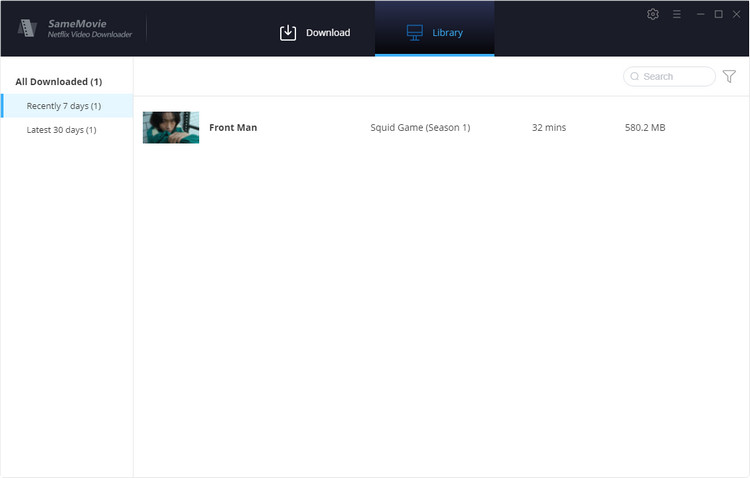Click the search magnifier icon
This screenshot has height=478, width=750.
(x=634, y=77)
